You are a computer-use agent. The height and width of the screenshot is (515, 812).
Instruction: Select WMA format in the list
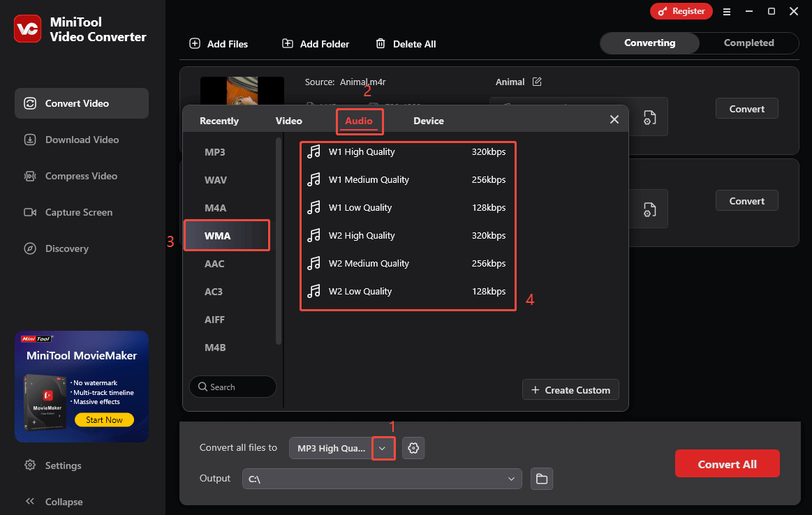click(x=228, y=235)
